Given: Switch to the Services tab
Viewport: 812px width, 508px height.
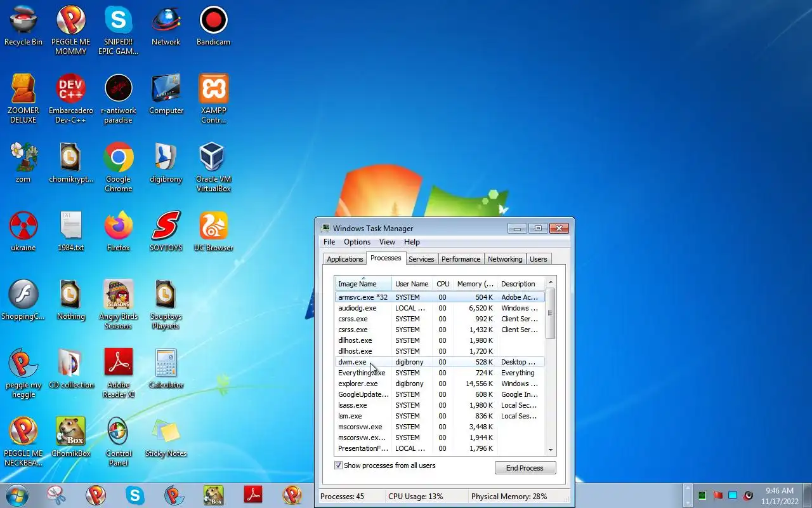Looking at the screenshot, I should [x=421, y=259].
